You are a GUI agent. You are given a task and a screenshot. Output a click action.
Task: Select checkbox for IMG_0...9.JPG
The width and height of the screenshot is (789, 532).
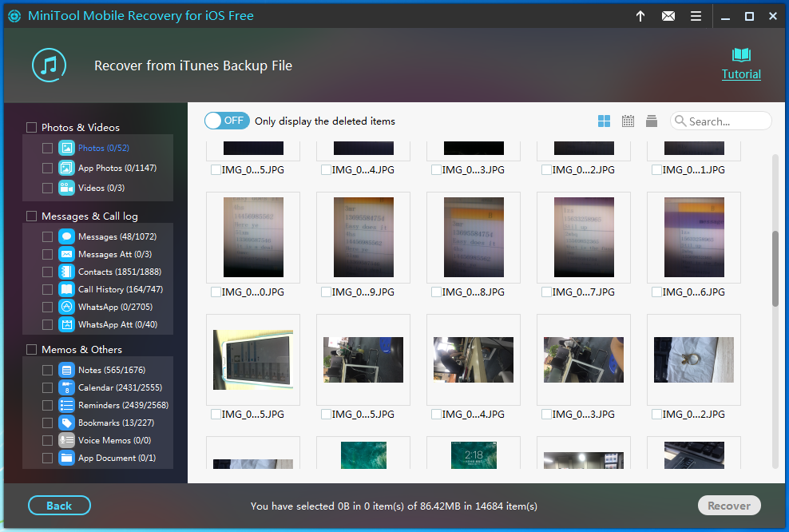pos(326,292)
